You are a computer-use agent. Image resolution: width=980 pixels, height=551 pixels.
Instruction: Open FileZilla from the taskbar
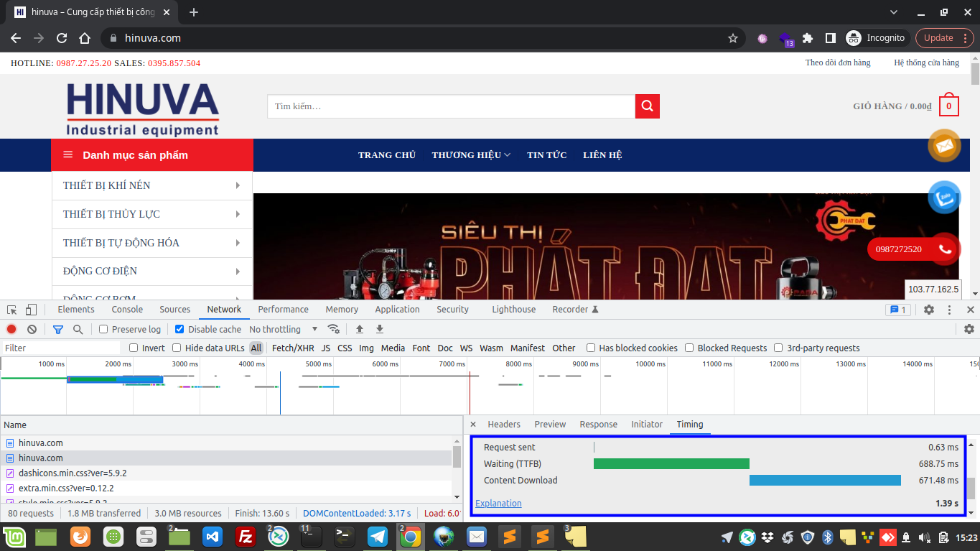point(246,537)
